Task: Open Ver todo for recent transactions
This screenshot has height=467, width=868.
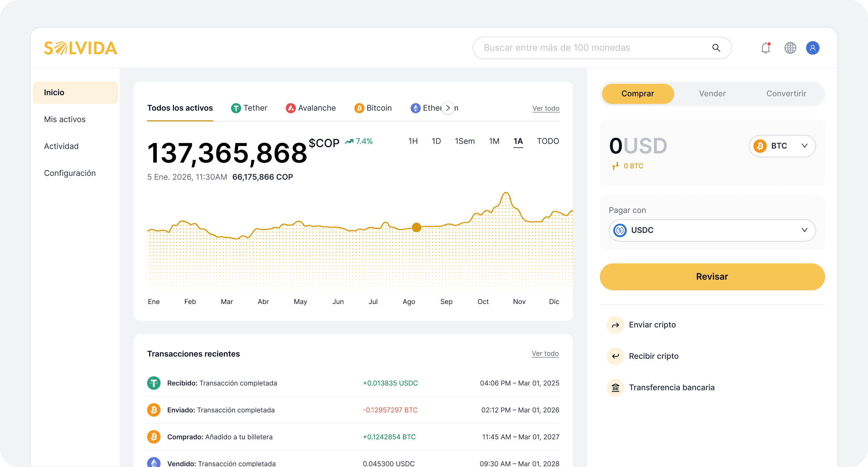Action: (x=545, y=353)
